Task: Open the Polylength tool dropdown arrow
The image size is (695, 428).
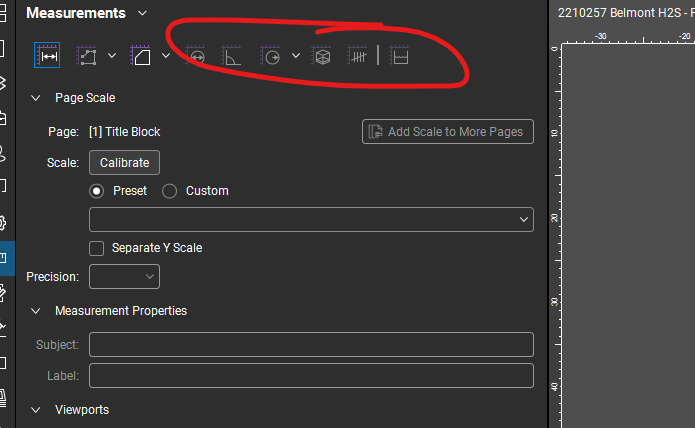Action: tap(112, 56)
